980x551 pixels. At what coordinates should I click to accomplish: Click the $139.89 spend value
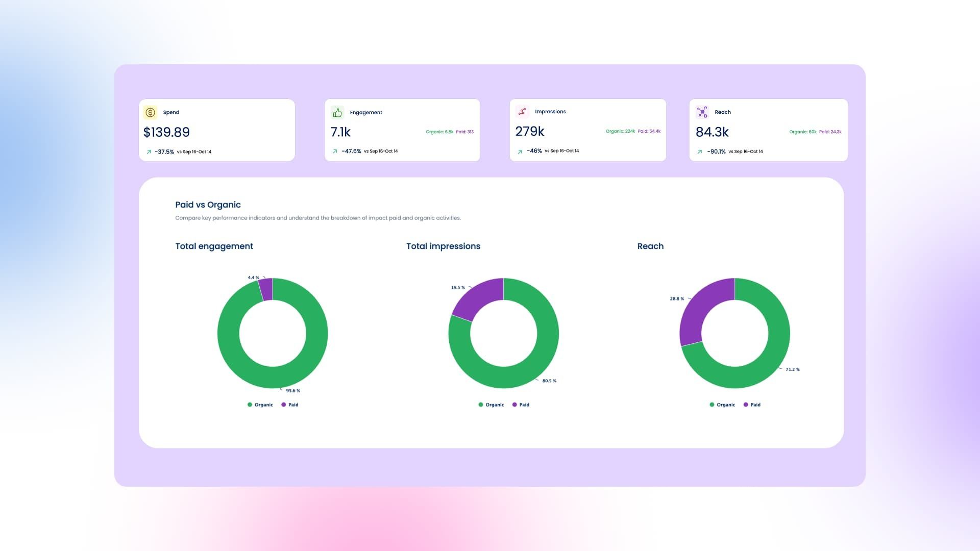pos(166,132)
